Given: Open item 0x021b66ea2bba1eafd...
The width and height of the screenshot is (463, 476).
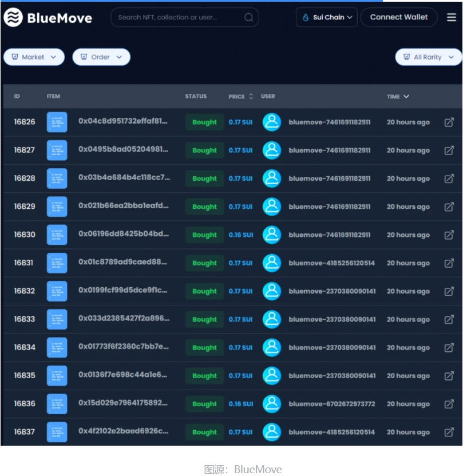Looking at the screenshot, I should click(x=124, y=206).
